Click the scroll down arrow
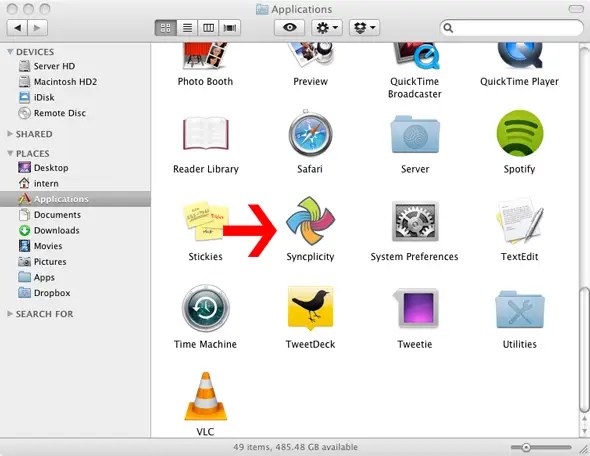Screen dimensions: 590x456 [x=584, y=431]
